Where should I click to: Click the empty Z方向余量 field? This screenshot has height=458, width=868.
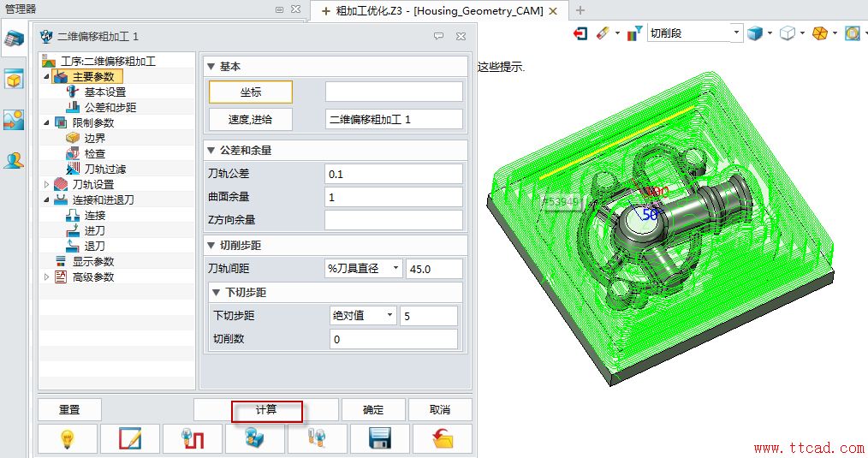(x=393, y=220)
